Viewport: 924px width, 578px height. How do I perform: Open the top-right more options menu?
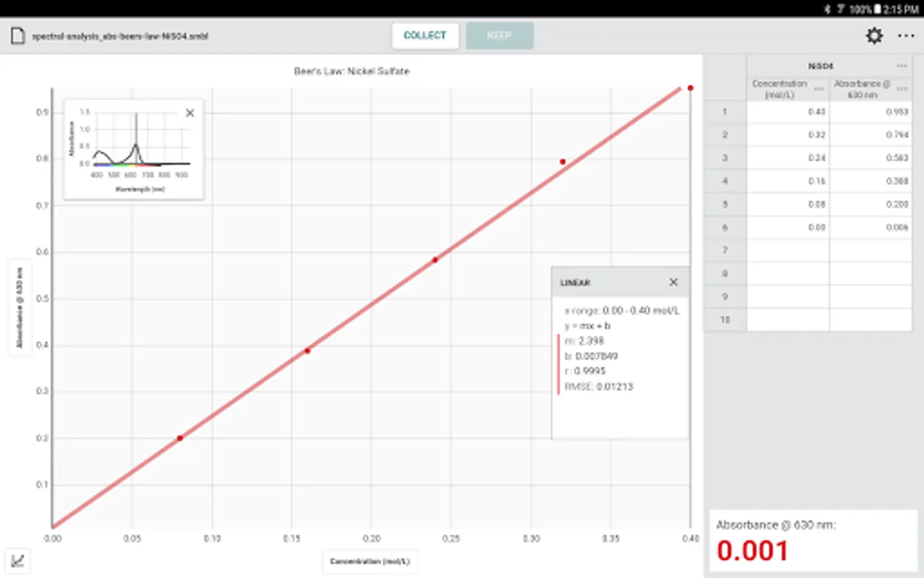point(906,36)
